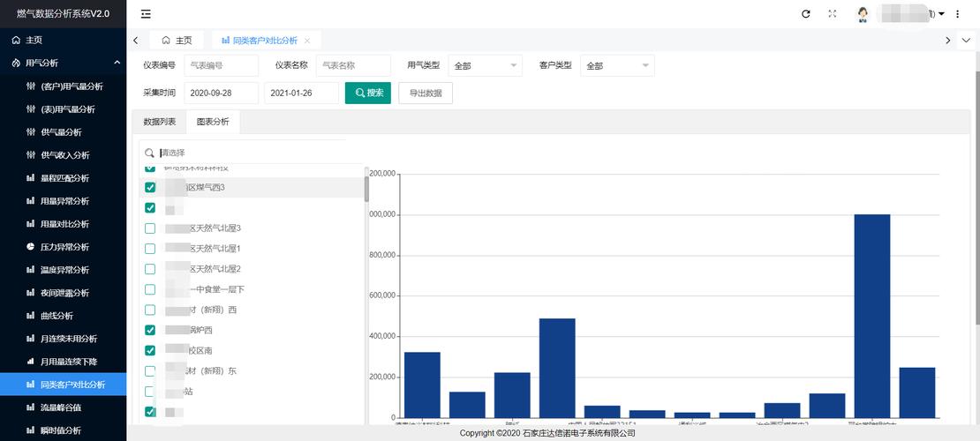This screenshot has width=980, height=441.
Task: Click the bar chart icon beside 用量对比分析
Action: (x=30, y=224)
